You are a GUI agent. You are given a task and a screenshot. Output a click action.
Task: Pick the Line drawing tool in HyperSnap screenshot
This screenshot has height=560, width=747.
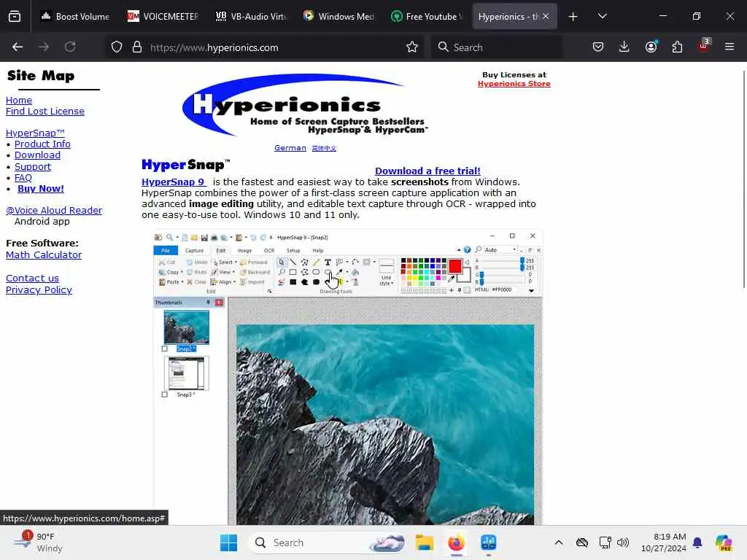coord(293,262)
